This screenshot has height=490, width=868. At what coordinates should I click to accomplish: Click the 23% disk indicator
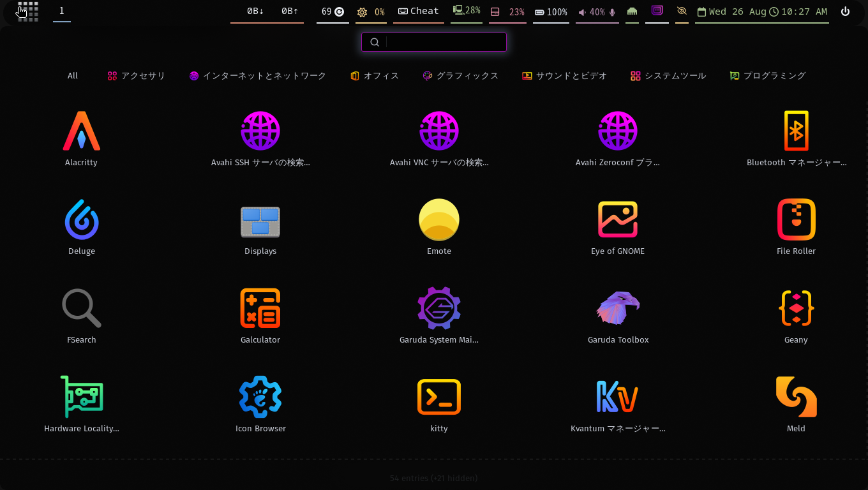point(507,12)
